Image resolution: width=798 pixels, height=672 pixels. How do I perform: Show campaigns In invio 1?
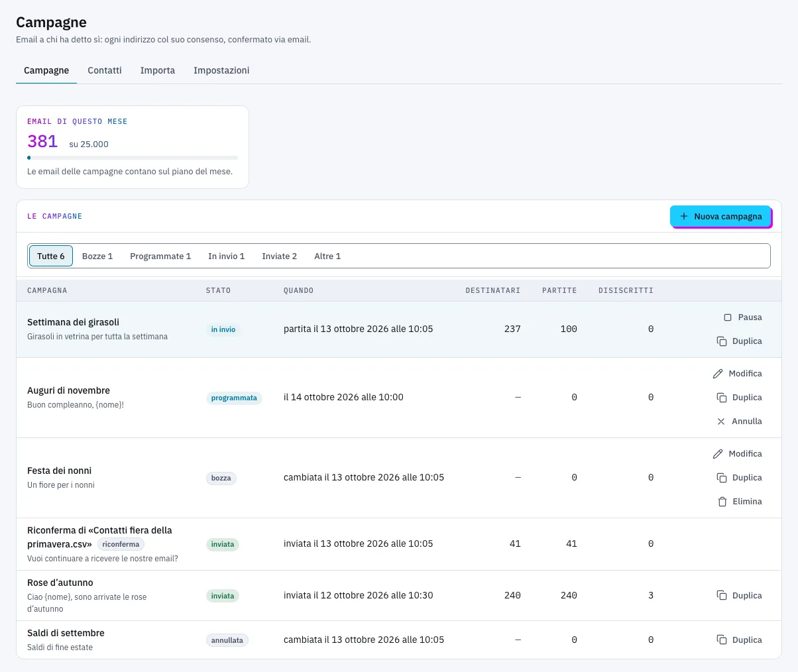coord(227,256)
